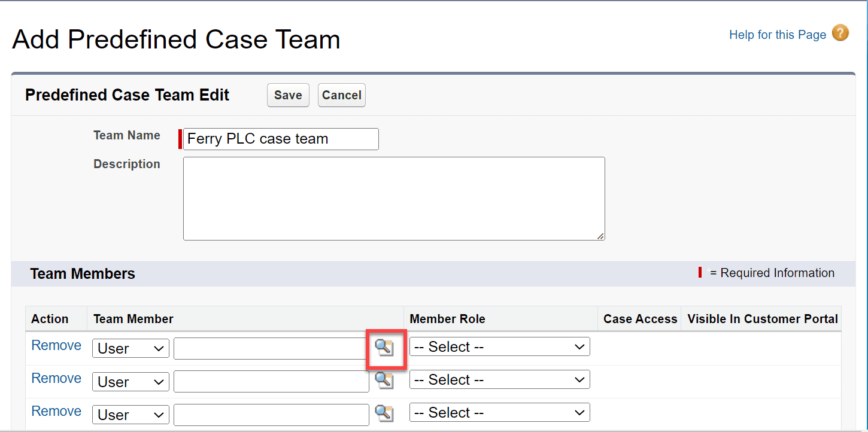The height and width of the screenshot is (432, 868).
Task: Click inside the Team Name field
Action: 279,139
